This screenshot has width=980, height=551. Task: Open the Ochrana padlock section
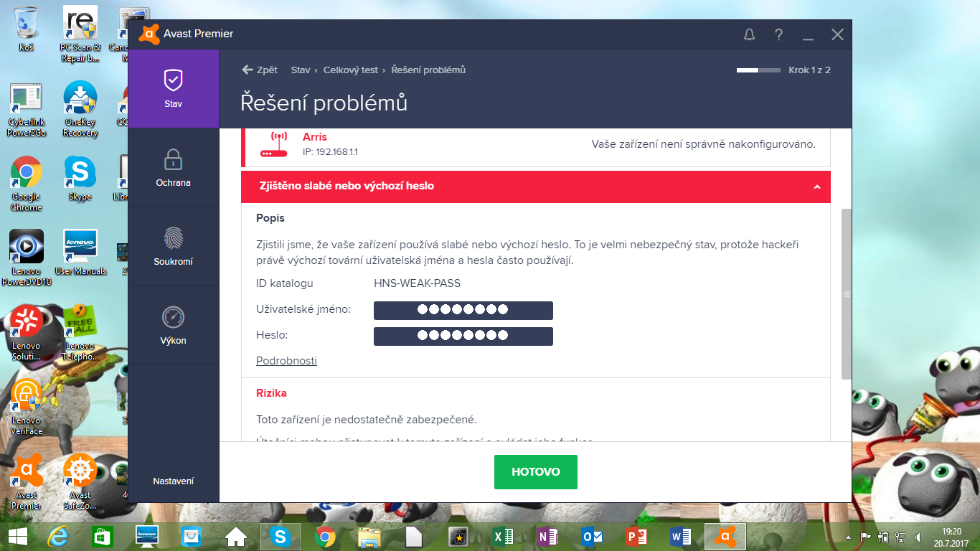point(173,167)
